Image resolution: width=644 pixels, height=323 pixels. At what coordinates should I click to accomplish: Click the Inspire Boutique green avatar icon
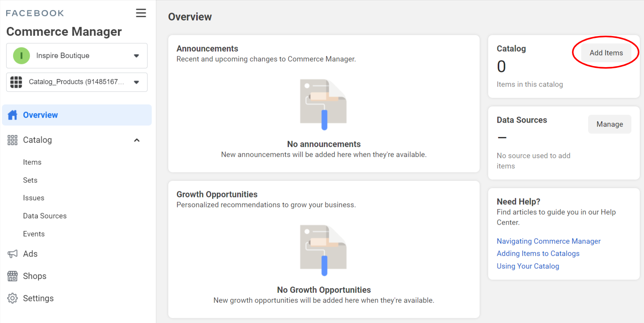click(21, 56)
